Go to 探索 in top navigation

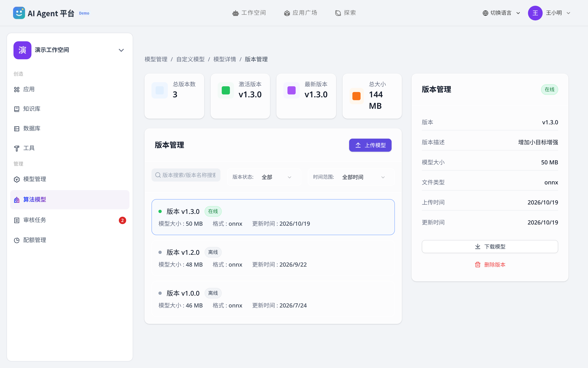point(345,13)
